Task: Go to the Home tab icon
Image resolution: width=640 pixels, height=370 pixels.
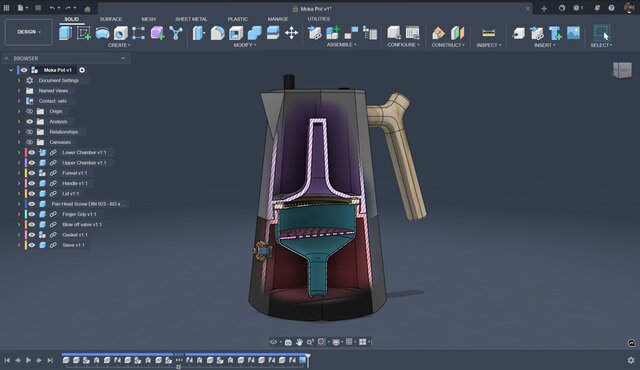Action: coord(87,9)
